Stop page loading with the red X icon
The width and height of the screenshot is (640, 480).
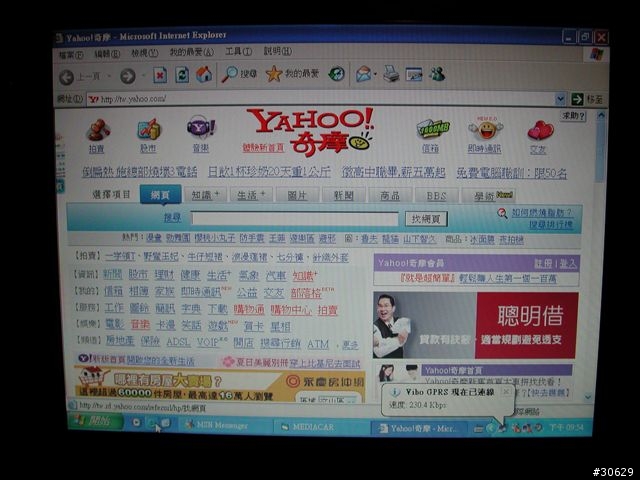(x=160, y=76)
